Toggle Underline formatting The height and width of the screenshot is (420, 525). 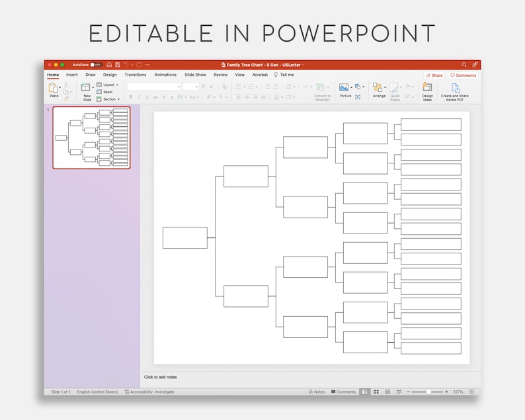coord(147,97)
